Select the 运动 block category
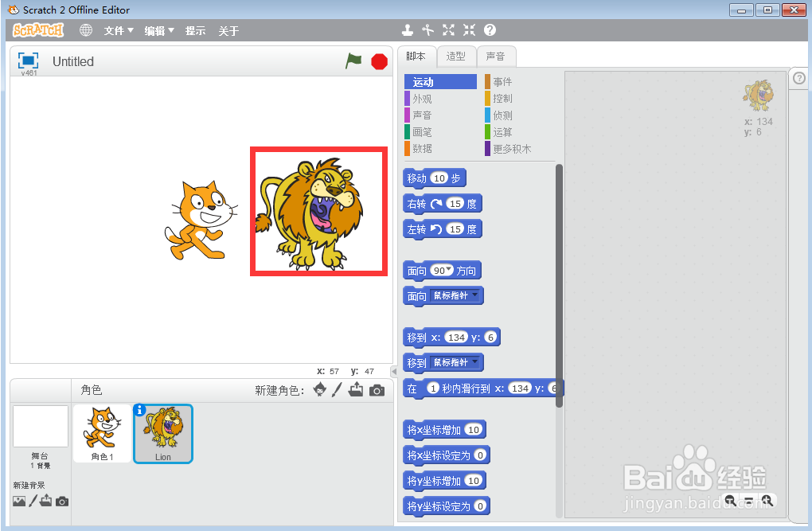The height and width of the screenshot is (531, 812). point(440,82)
